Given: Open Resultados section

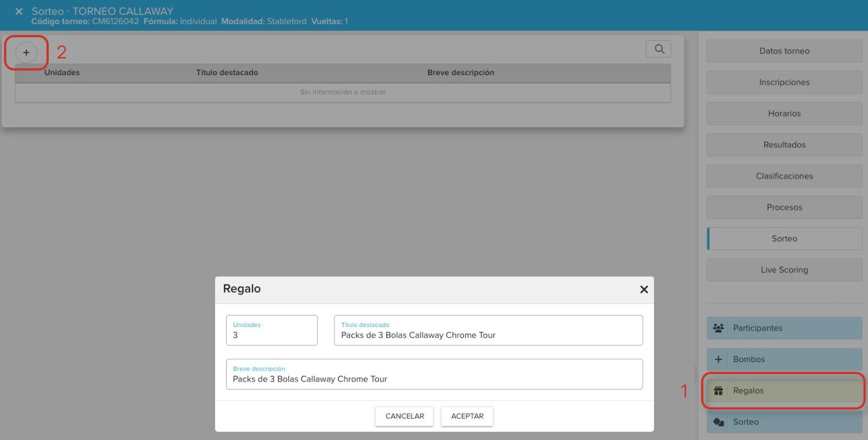Looking at the screenshot, I should [784, 145].
